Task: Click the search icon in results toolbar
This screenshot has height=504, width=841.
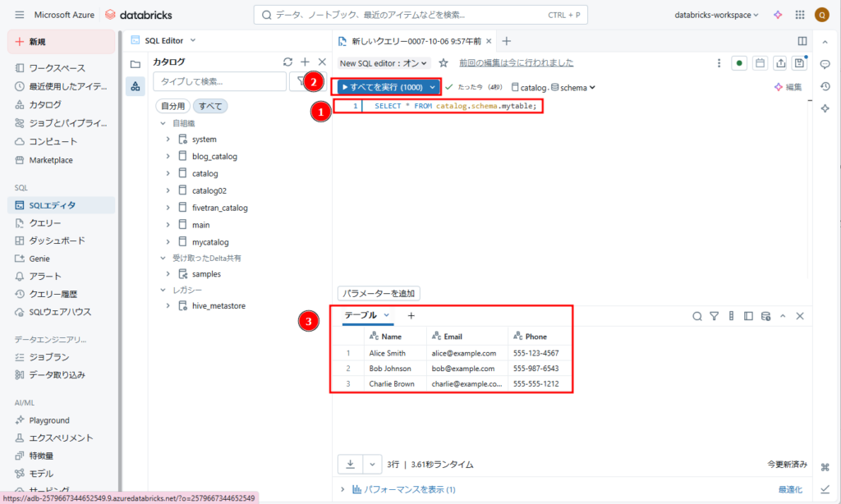Action: click(697, 315)
